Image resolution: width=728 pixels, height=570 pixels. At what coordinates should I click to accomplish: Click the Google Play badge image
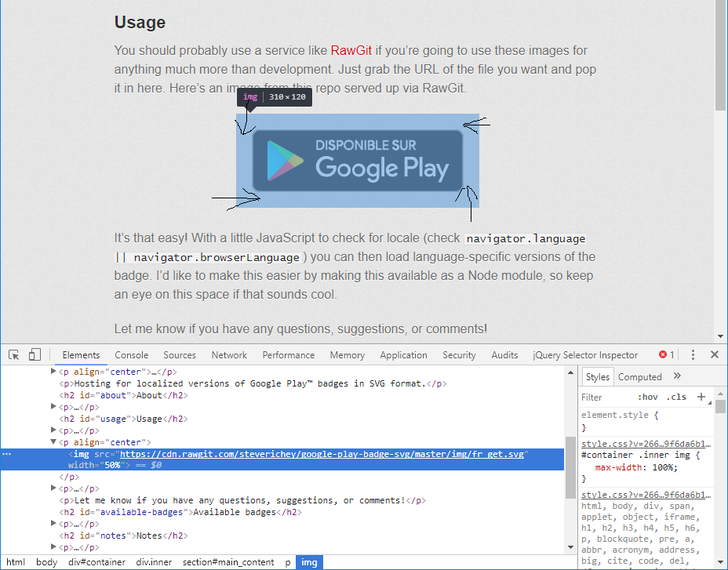[x=358, y=161]
